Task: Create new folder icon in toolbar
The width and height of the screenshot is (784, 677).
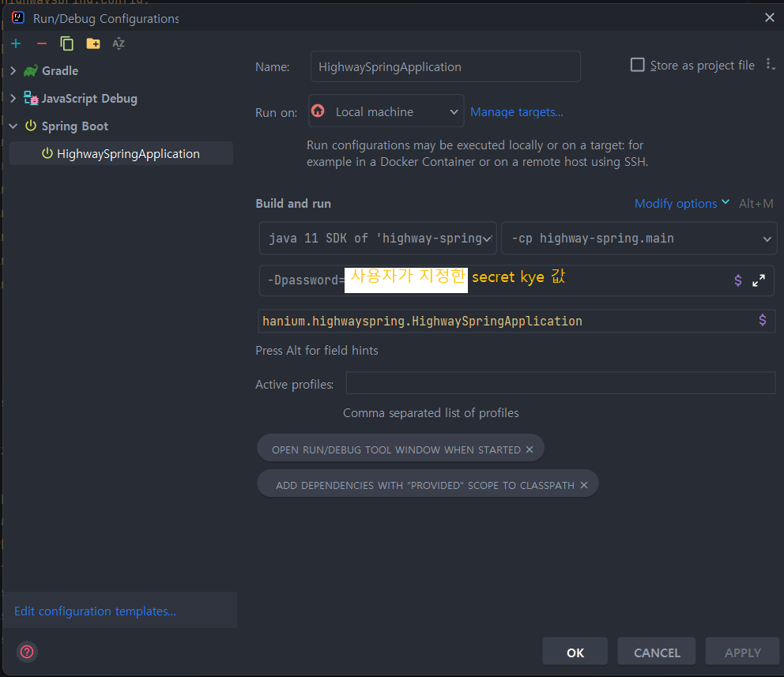Action: [93, 44]
